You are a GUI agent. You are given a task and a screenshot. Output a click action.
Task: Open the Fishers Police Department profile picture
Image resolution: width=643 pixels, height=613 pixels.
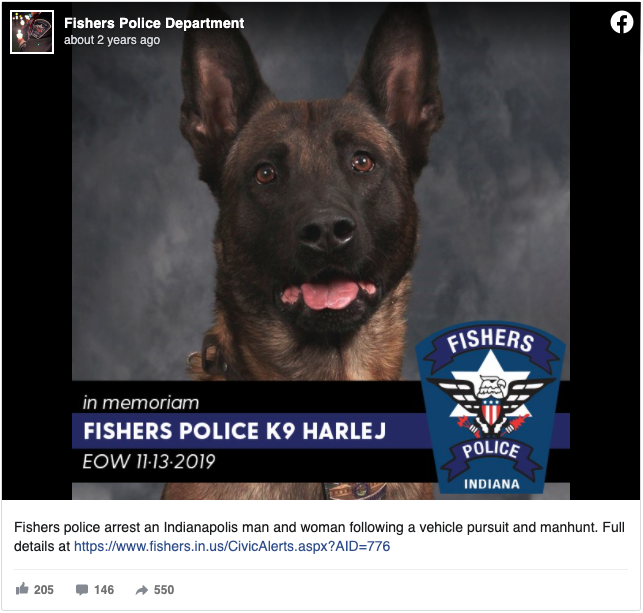coord(32,32)
